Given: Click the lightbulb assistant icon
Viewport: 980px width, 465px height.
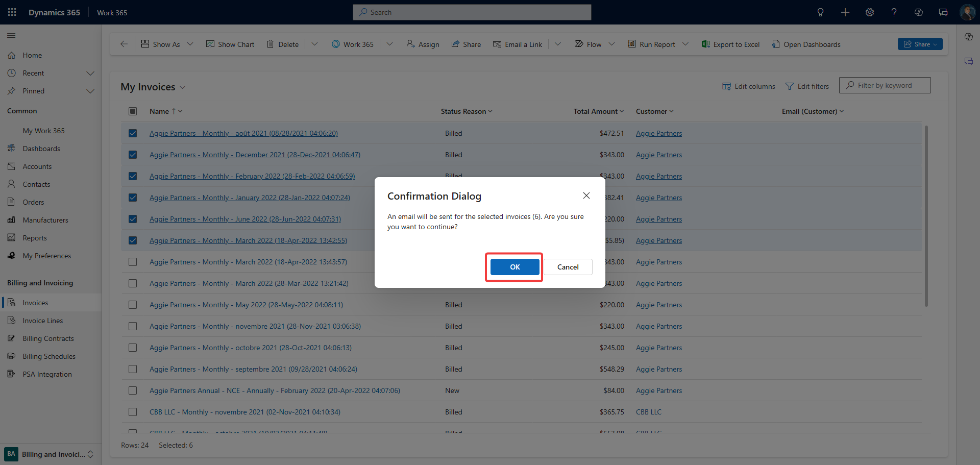Looking at the screenshot, I should point(820,12).
